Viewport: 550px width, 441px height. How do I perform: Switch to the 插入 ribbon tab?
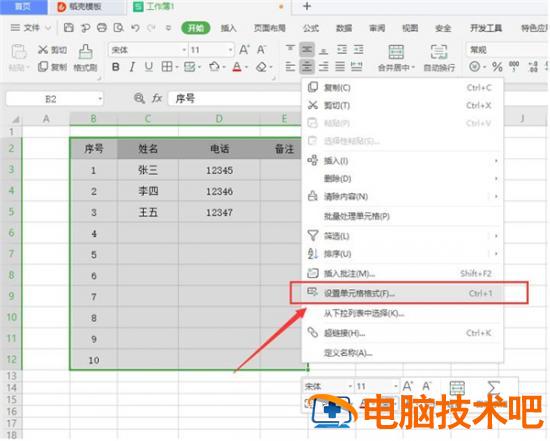pyautogui.click(x=228, y=28)
